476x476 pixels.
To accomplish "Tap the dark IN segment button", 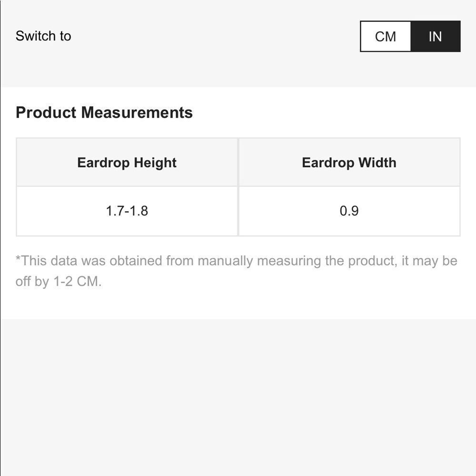I will tap(436, 37).
